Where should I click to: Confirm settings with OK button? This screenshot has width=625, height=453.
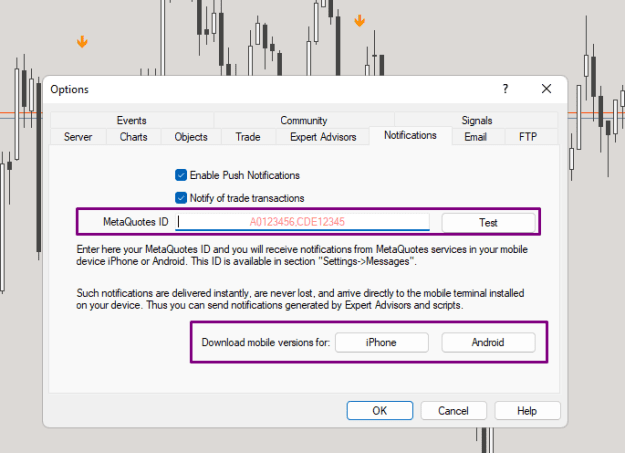tap(379, 411)
